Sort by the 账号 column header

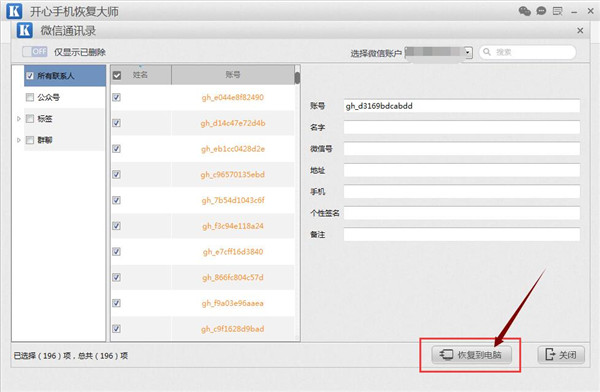233,75
